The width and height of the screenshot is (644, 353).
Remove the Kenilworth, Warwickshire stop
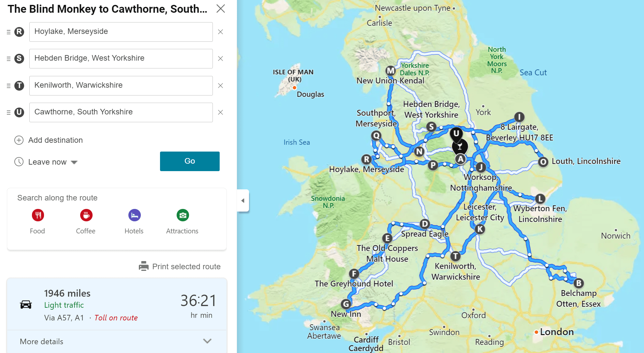tap(221, 86)
